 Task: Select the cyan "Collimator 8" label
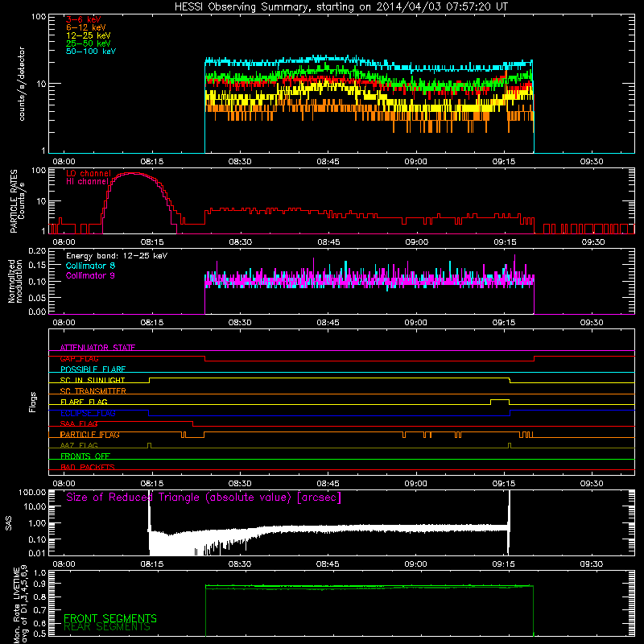(x=90, y=266)
